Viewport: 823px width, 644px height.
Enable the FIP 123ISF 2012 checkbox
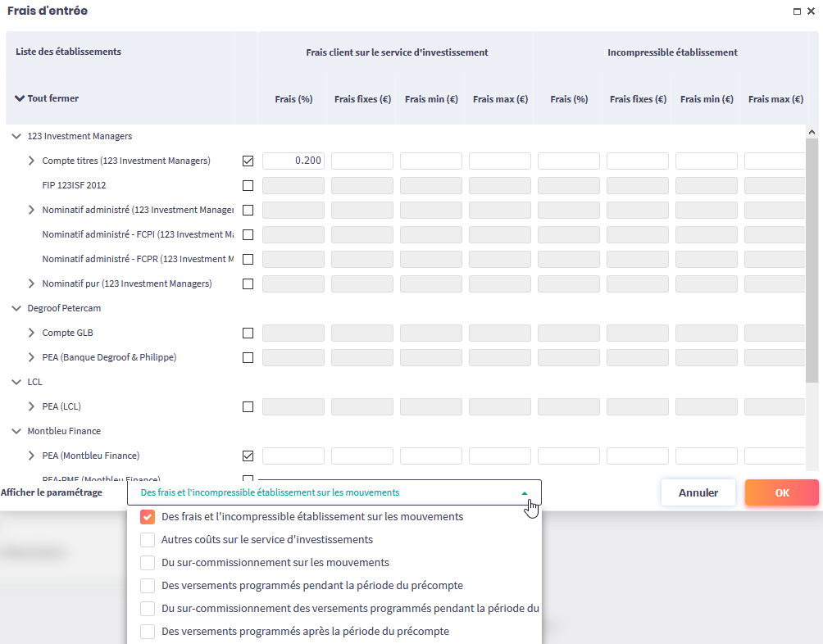pos(248,186)
